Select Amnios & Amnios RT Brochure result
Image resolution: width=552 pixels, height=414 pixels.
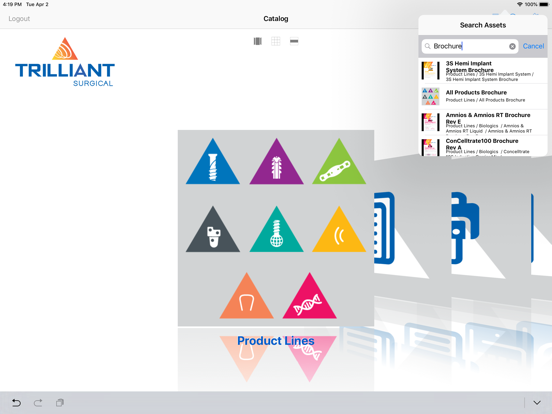click(483, 122)
